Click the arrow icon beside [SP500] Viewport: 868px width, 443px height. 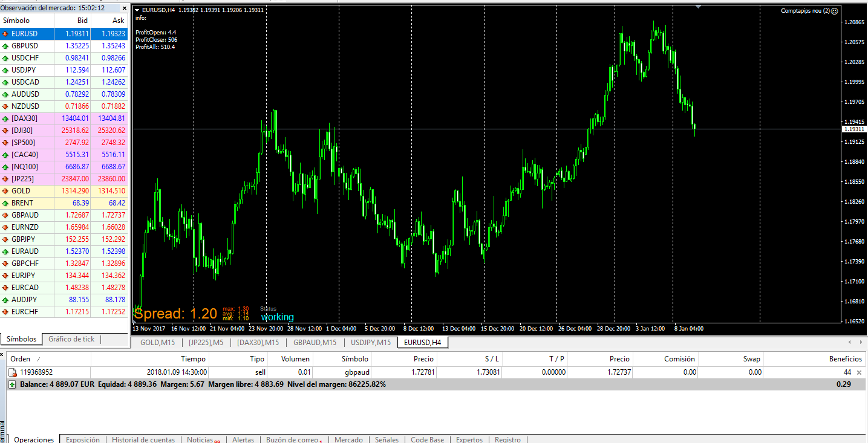[5, 143]
